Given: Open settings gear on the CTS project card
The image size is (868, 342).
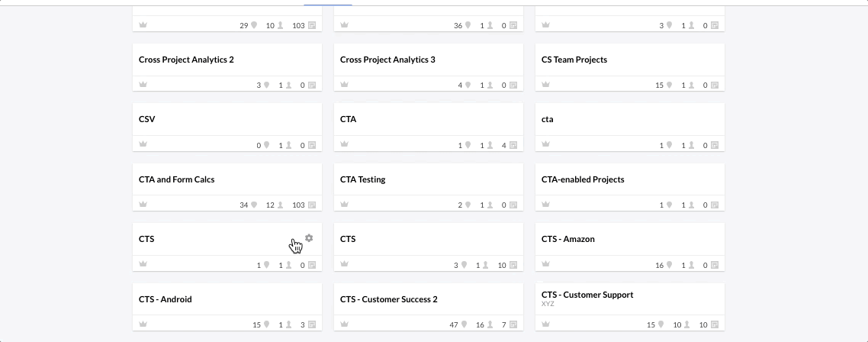Looking at the screenshot, I should (x=309, y=238).
